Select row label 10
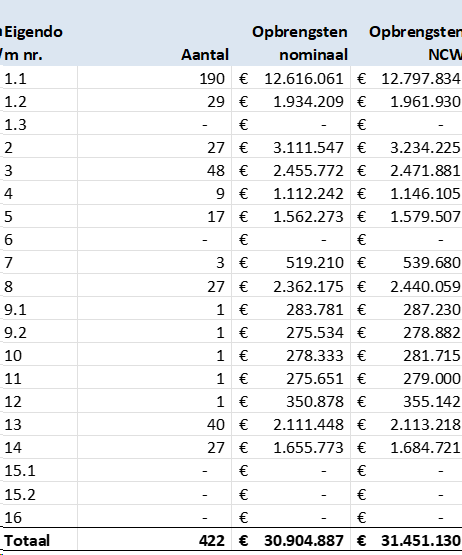Image resolution: width=462 pixels, height=555 pixels. pos(13,356)
